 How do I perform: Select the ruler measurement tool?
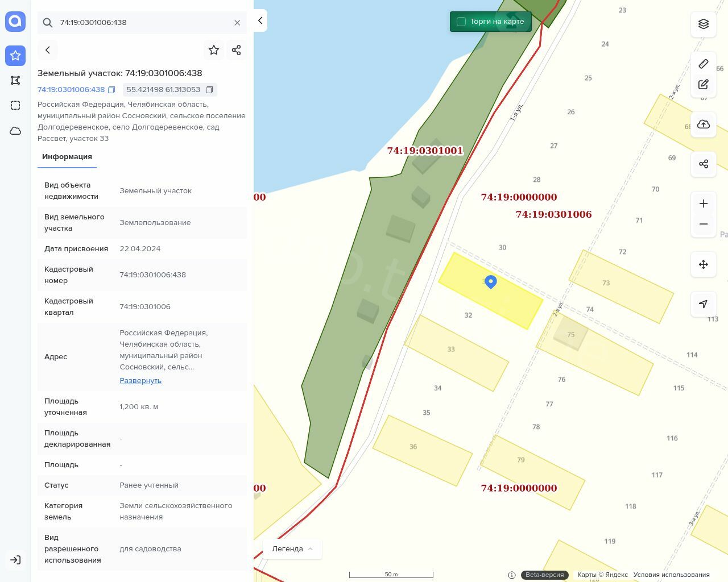tap(704, 64)
